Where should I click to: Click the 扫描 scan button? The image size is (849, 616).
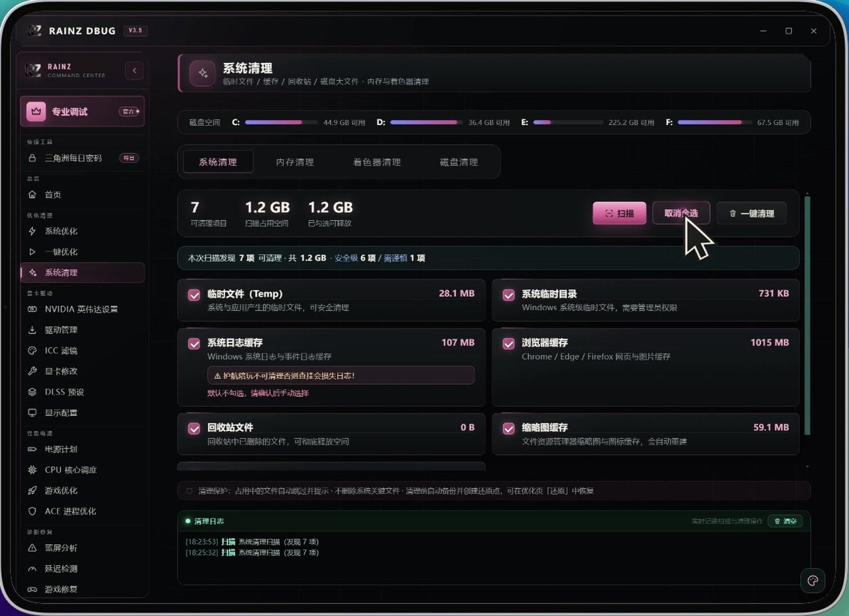619,213
